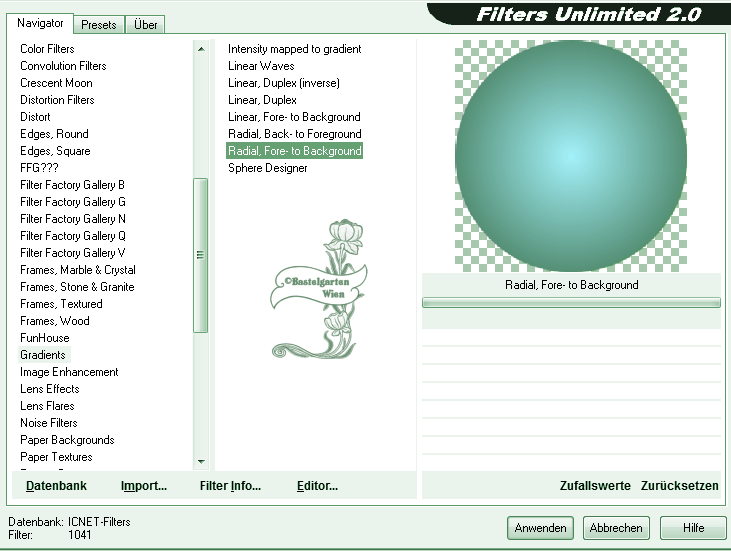This screenshot has width=731, height=551.
Task: Choose Linear, Duplex (inverse) filter
Action: click(283, 83)
